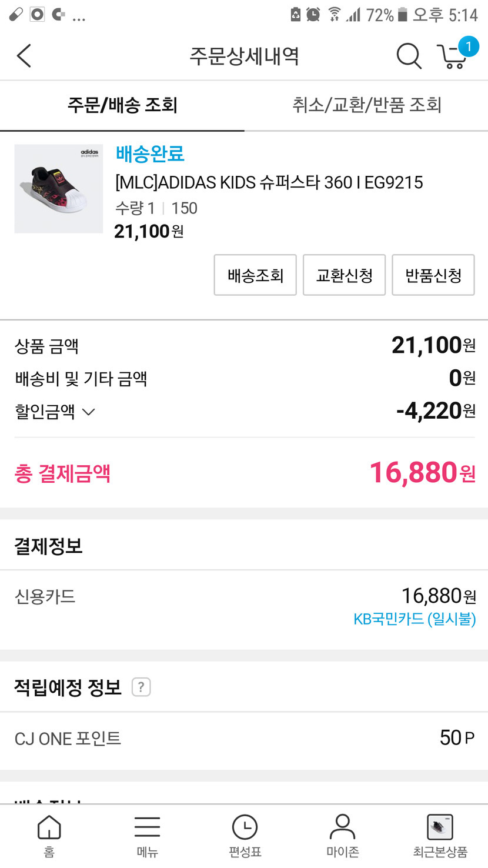Open the shopping cart
This screenshot has width=488, height=868.
(454, 55)
